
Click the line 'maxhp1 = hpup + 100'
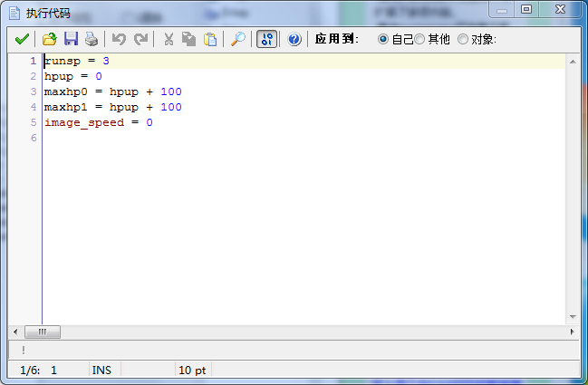click(112, 107)
